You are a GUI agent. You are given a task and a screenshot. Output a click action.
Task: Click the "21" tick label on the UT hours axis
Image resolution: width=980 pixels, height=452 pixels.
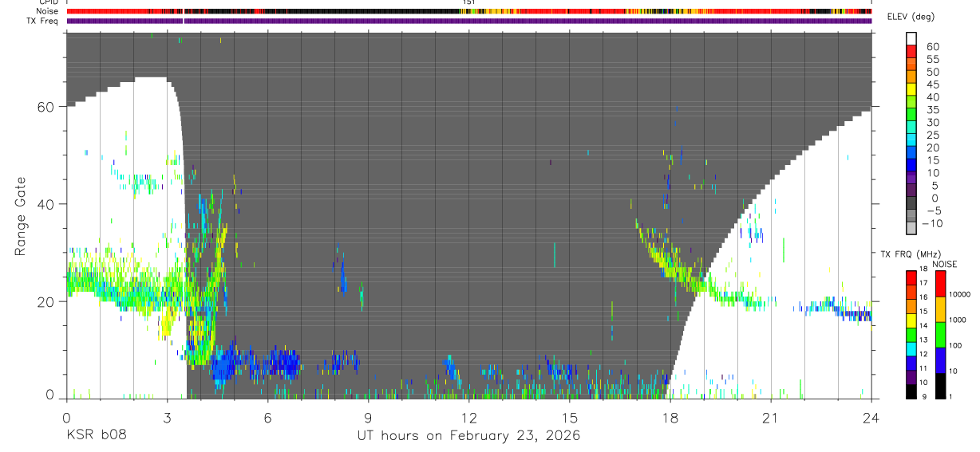(x=770, y=417)
